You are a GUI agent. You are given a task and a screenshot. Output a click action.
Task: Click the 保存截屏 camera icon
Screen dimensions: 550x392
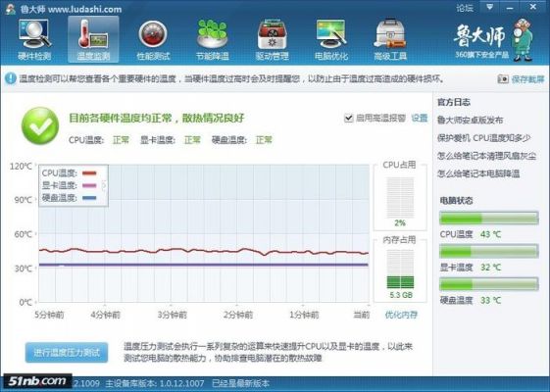[503, 79]
